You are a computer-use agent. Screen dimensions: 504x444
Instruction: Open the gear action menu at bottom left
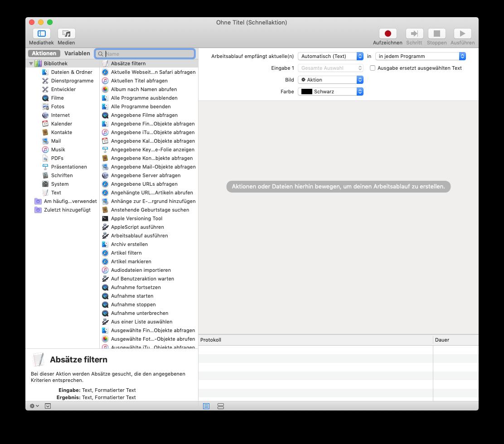coord(34,406)
